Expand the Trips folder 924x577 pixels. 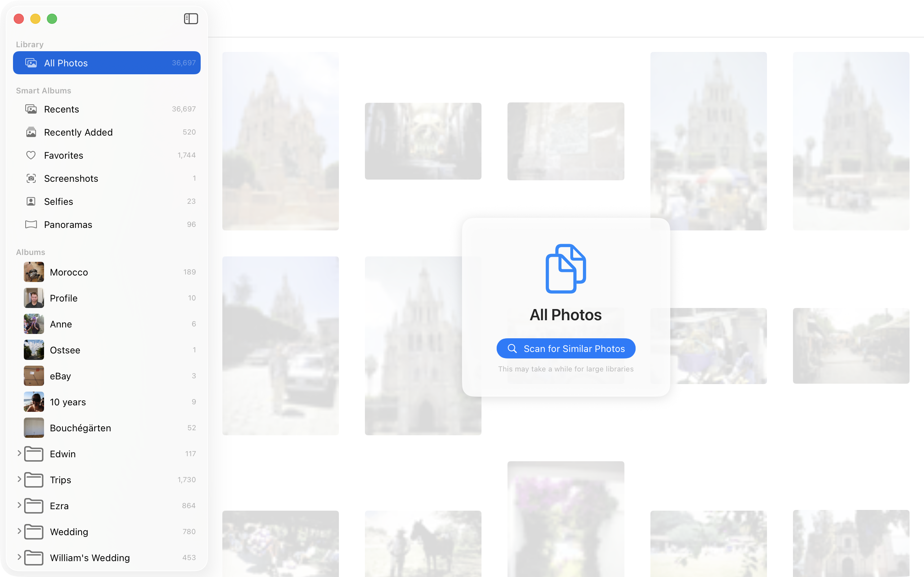[x=19, y=480]
